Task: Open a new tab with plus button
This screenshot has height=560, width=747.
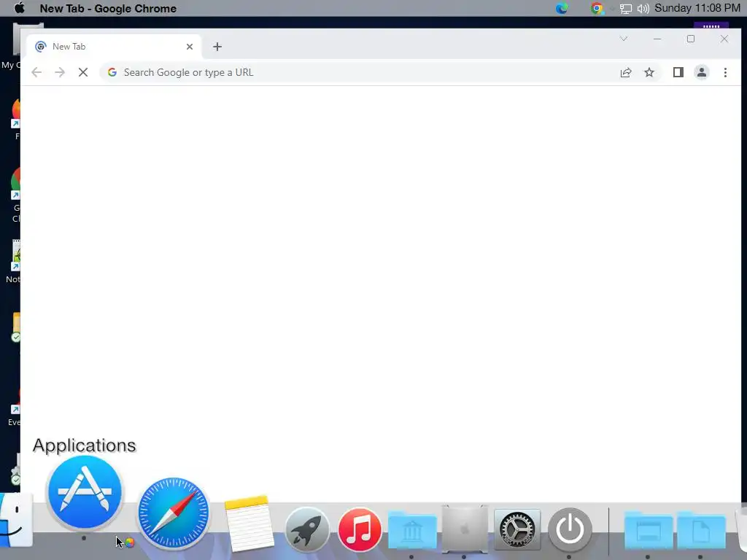Action: pyautogui.click(x=217, y=47)
